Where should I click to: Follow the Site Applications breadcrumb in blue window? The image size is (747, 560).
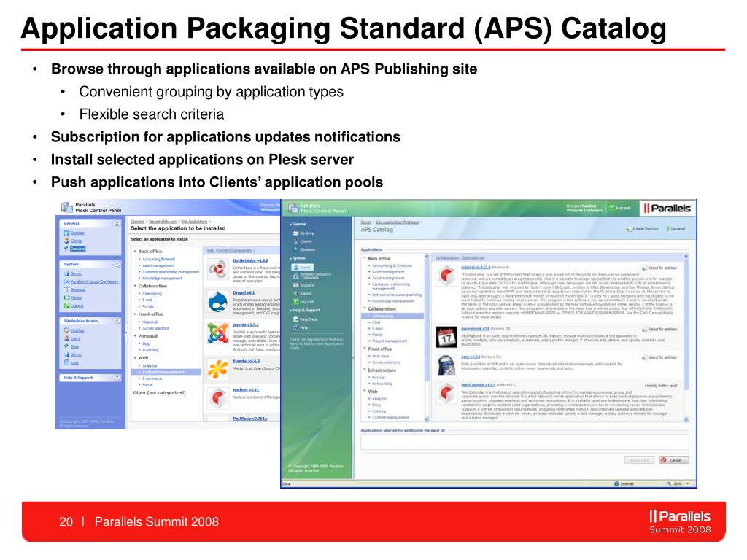click(194, 222)
